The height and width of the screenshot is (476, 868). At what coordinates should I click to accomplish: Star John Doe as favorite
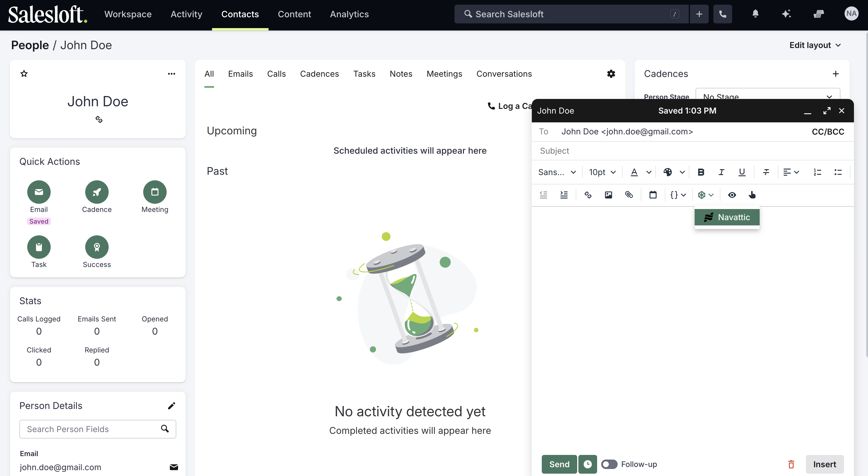(24, 73)
